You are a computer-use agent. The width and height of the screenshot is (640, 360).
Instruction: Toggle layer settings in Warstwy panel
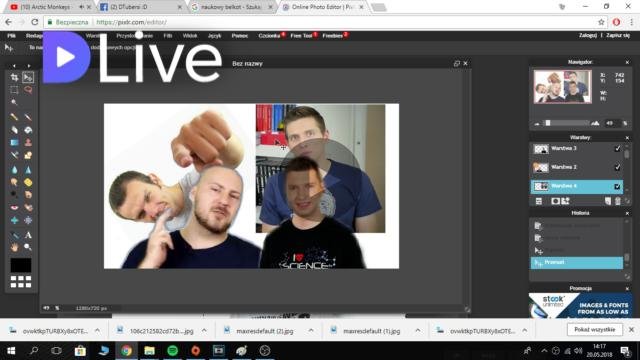click(539, 201)
